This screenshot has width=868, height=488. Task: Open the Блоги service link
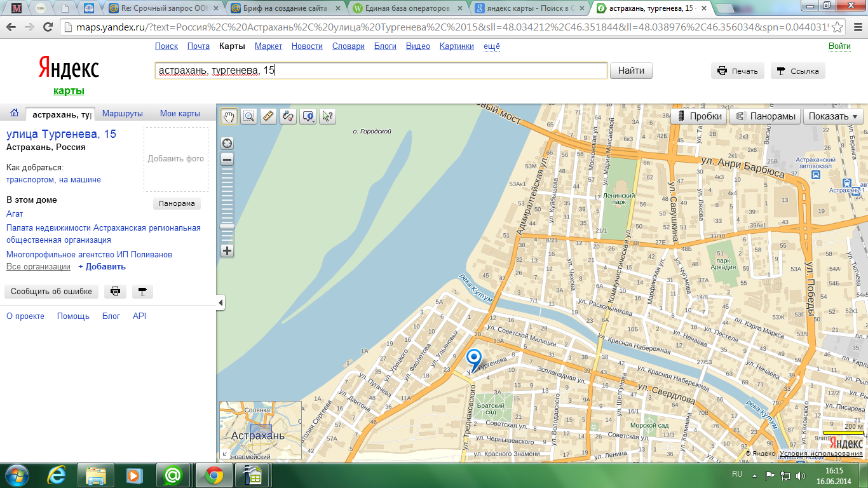pos(385,46)
